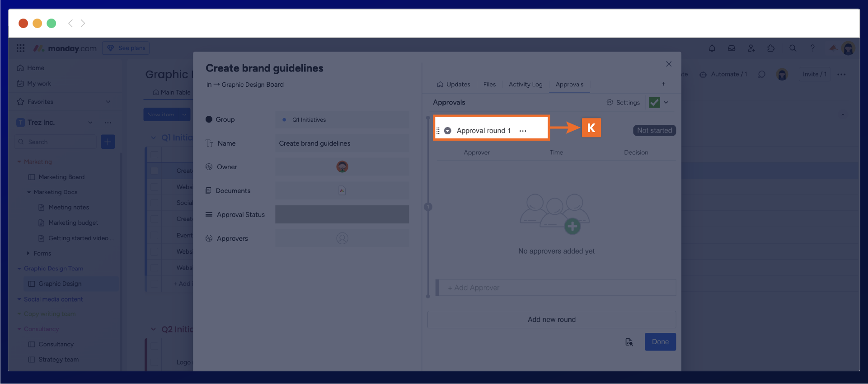Open the apps puzzle-piece icon
The width and height of the screenshot is (868, 384).
tap(771, 48)
